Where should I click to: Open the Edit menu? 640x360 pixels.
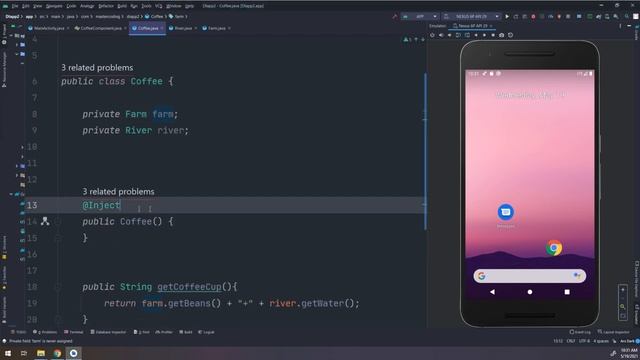click(25, 6)
